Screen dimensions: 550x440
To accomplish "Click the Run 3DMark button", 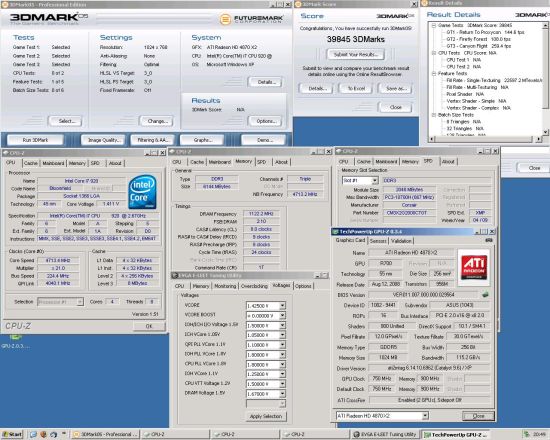I will (x=35, y=140).
